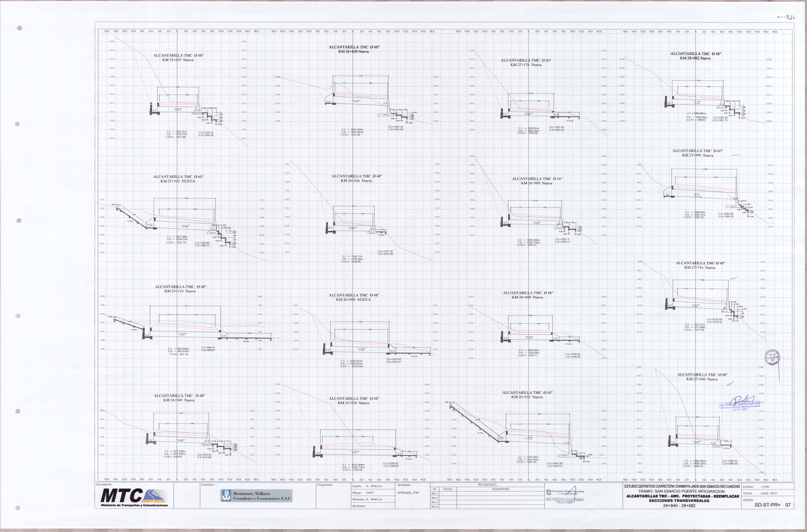Click the 'Dibujo: DSGP' entry
The image size is (807, 532).
(363, 493)
